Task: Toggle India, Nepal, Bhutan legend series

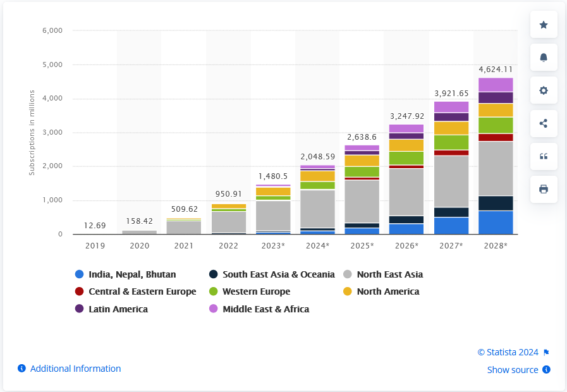Action: [x=132, y=274]
